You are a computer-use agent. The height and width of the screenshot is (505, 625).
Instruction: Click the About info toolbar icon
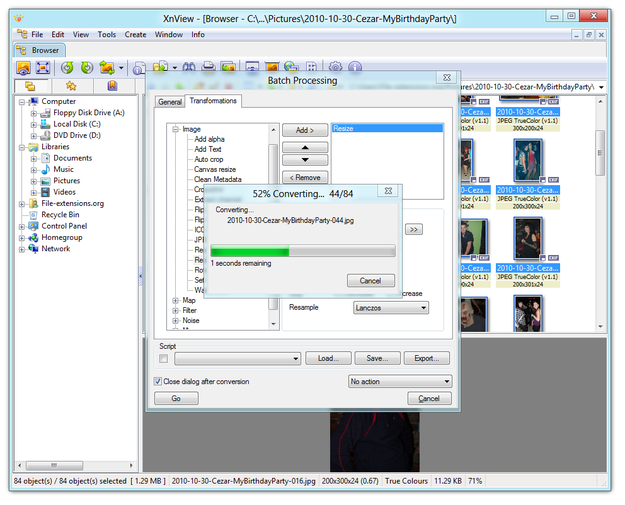tap(355, 67)
